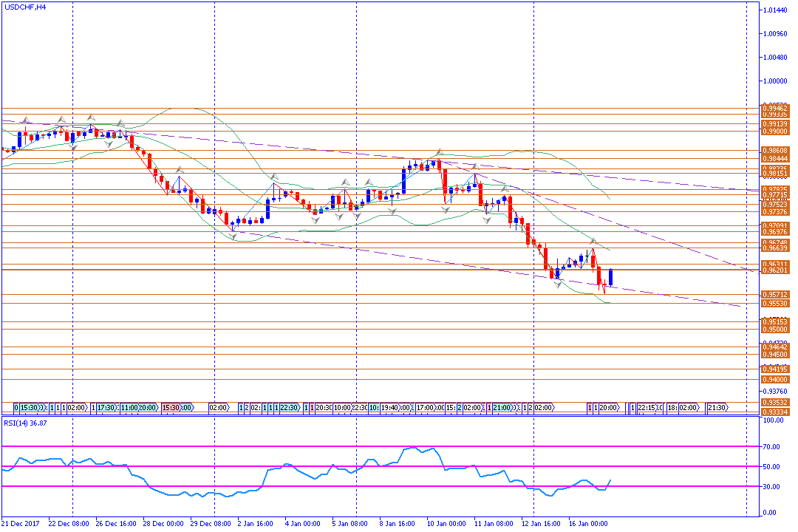Click the 2 Jan 16:00 time label
The width and height of the screenshot is (798, 532).
coord(256,524)
